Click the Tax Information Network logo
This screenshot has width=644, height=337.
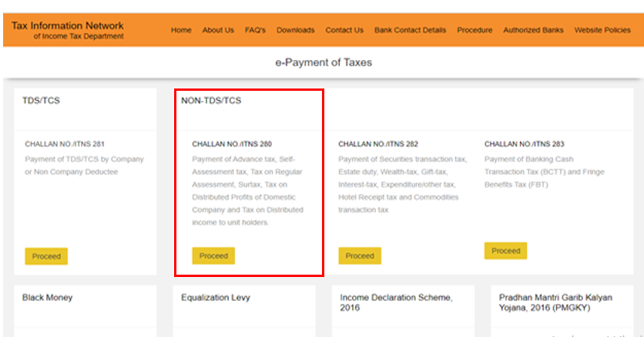click(x=68, y=30)
